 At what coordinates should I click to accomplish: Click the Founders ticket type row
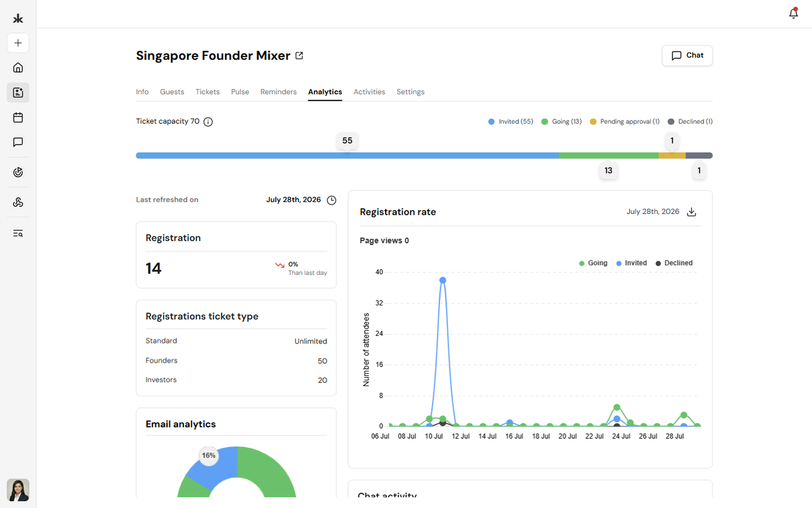pos(236,361)
